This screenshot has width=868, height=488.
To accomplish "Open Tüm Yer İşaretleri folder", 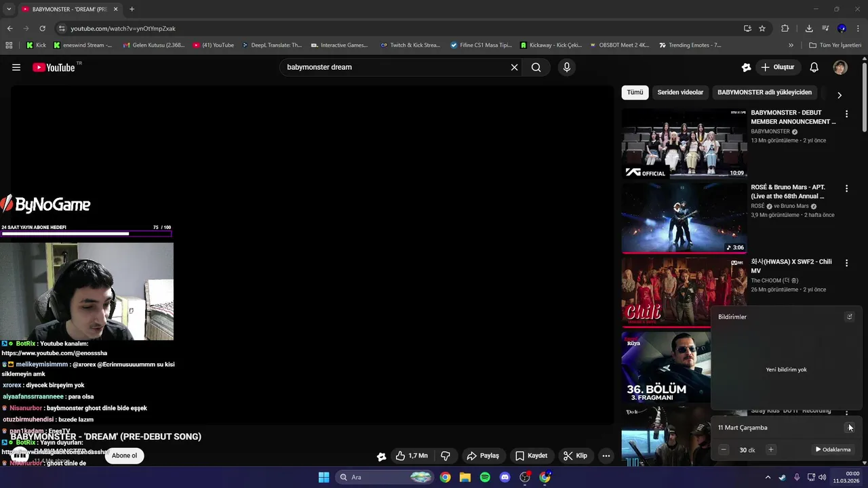I will click(835, 45).
